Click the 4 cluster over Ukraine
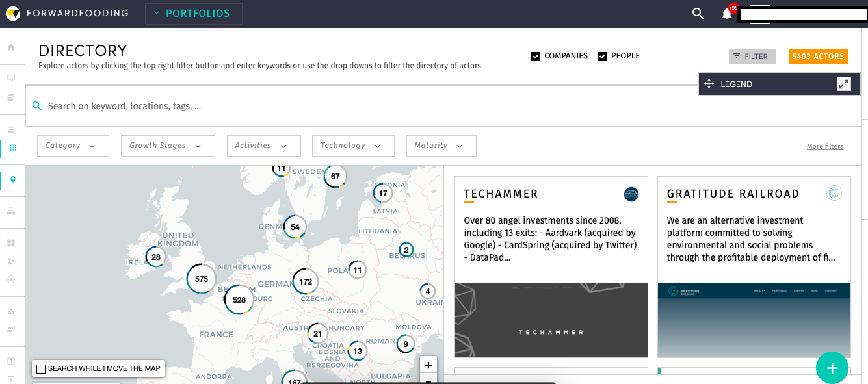Image resolution: width=868 pixels, height=384 pixels. pos(427,291)
